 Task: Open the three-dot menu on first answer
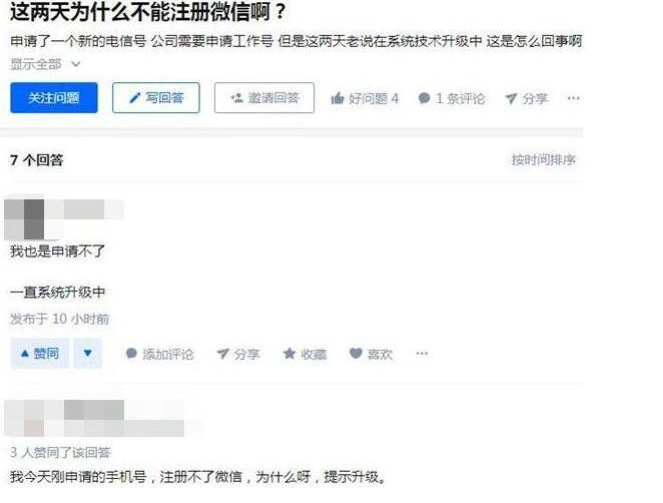click(422, 353)
